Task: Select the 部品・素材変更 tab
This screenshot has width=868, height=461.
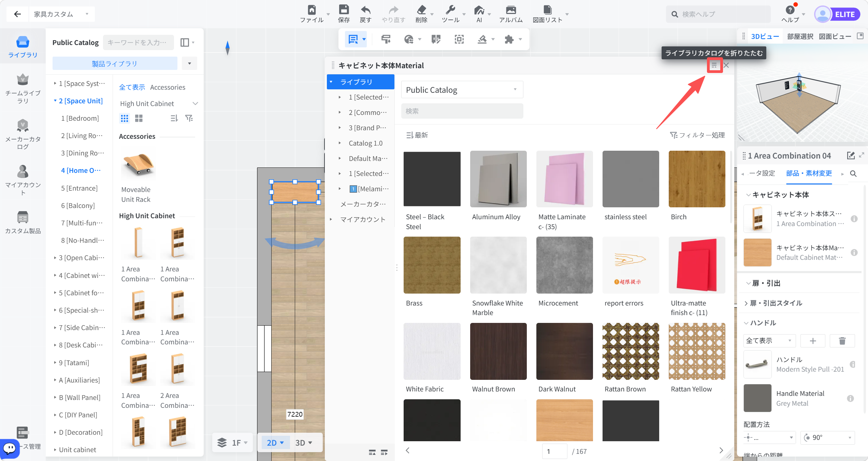Action: coord(809,173)
